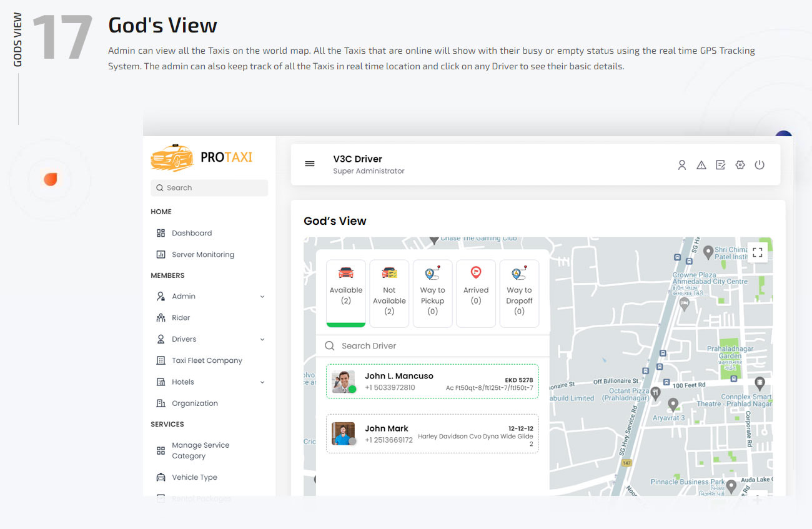Collapse the Hotels dropdown in sidebar
This screenshot has height=529, width=812.
tap(261, 382)
